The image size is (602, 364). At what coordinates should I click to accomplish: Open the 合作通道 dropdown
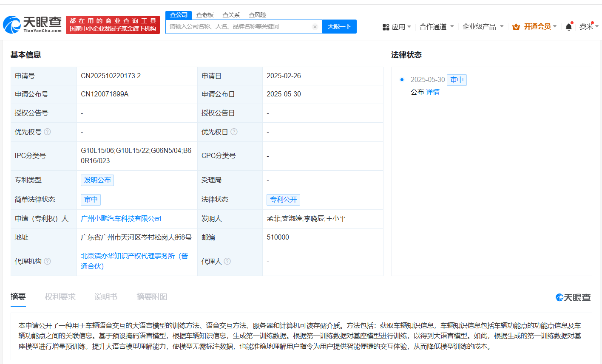[436, 27]
